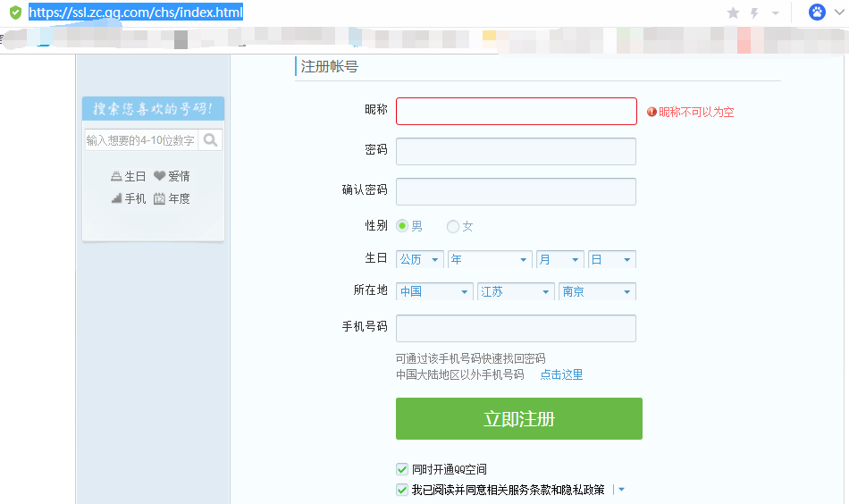Click the green security shield icon
This screenshot has height=504, width=849.
(15, 12)
